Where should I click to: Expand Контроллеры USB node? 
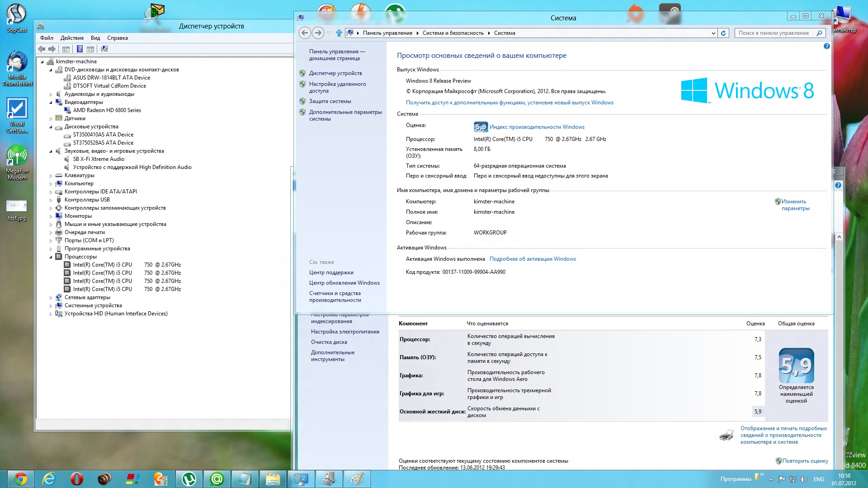51,200
